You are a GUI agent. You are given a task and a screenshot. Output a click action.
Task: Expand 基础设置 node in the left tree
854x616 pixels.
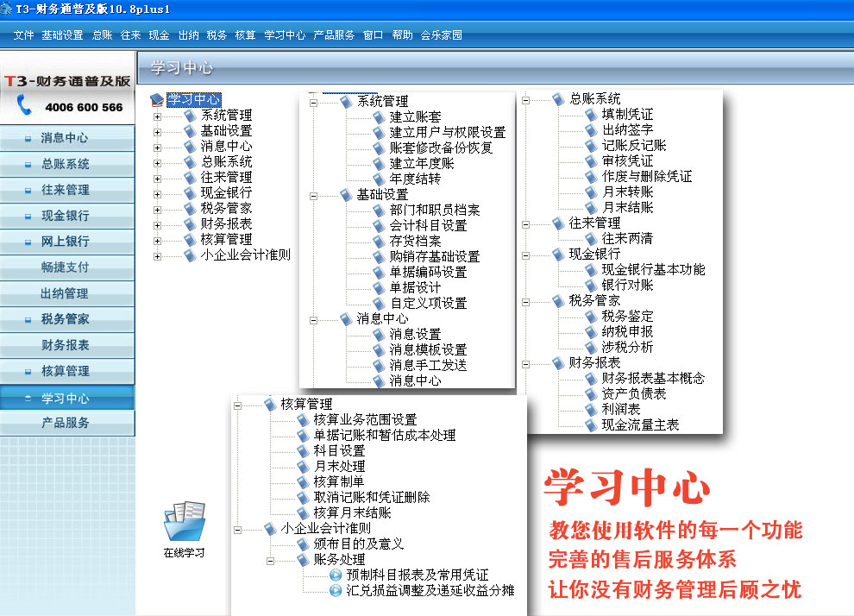pyautogui.click(x=157, y=132)
